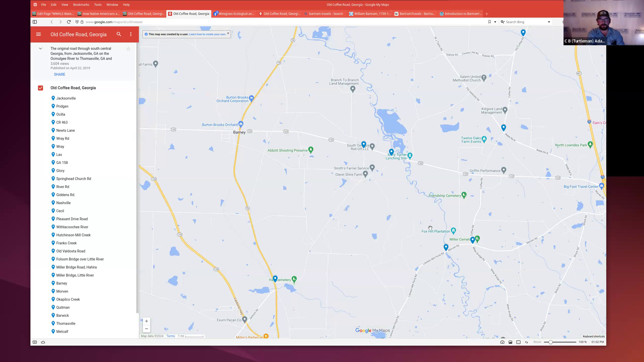
Task: Select Ocilla in the place list
Action: [x=61, y=114]
